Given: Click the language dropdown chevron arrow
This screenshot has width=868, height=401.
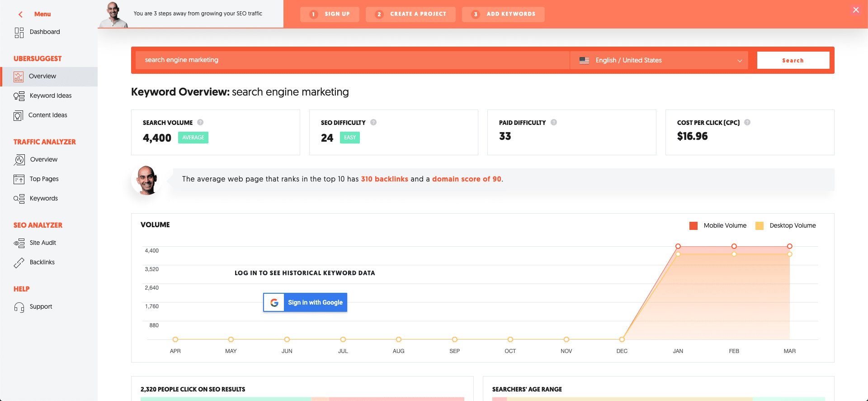Looking at the screenshot, I should (740, 61).
